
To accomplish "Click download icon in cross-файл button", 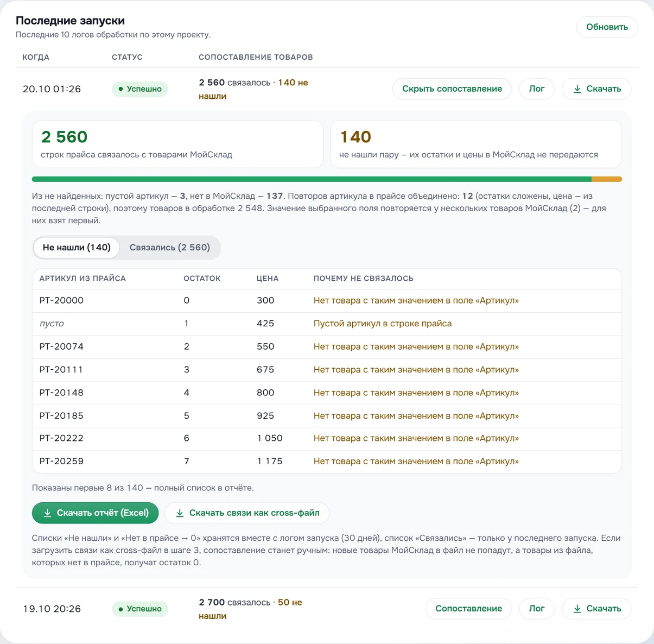I will coord(180,513).
